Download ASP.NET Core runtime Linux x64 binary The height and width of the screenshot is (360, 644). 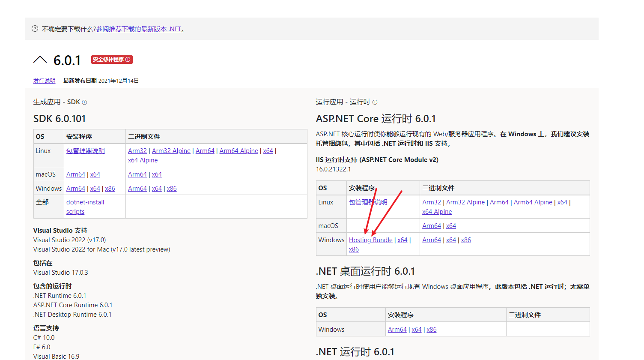[562, 202]
